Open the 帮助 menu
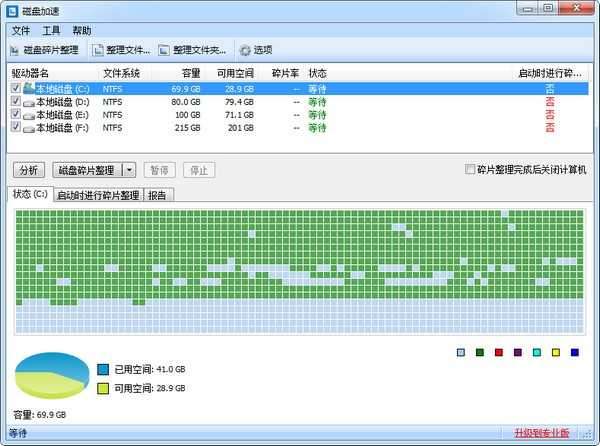Image resolution: width=600 pixels, height=446 pixels. coord(82,31)
